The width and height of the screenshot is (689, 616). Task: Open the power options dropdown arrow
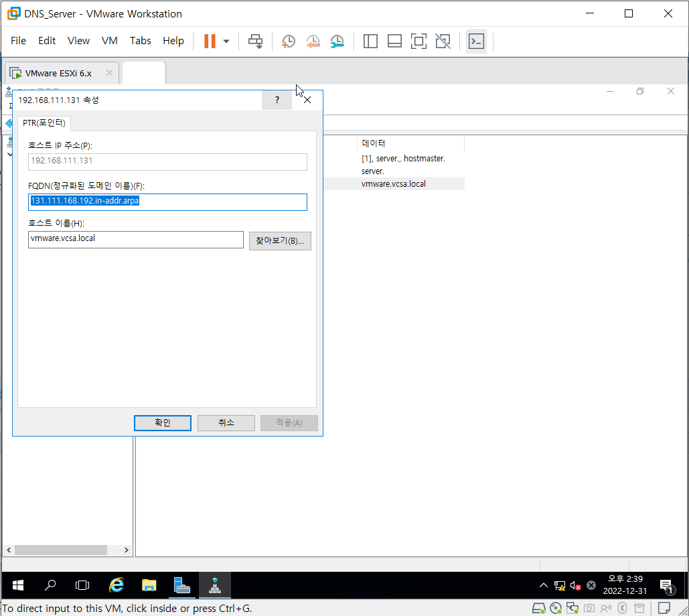tap(226, 42)
